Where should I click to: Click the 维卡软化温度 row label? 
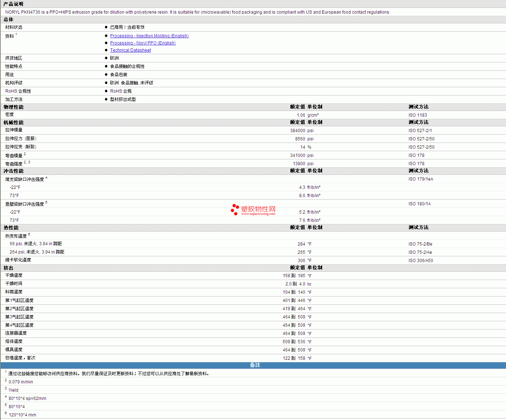(18, 260)
